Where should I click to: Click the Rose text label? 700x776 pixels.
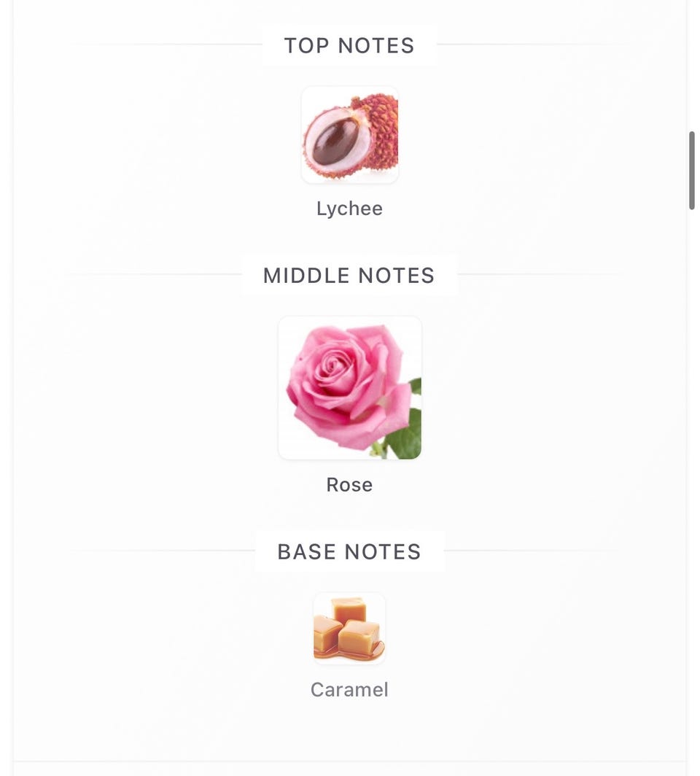pos(349,484)
